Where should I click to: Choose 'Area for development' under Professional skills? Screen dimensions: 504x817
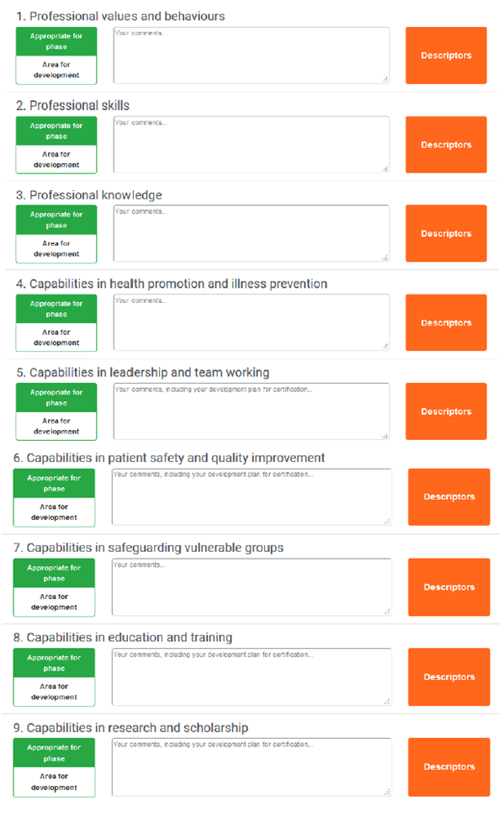click(56, 159)
